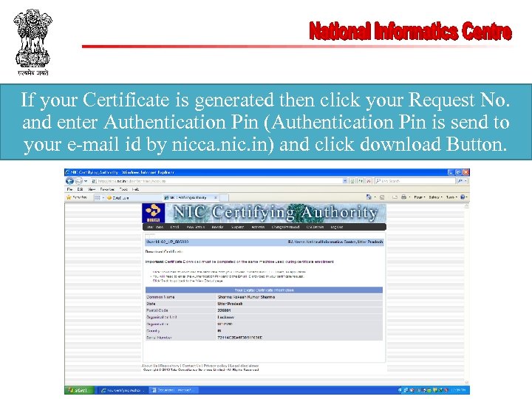This screenshot has width=532, height=399.
Task: Open the Edit menu
Action: click(80, 189)
